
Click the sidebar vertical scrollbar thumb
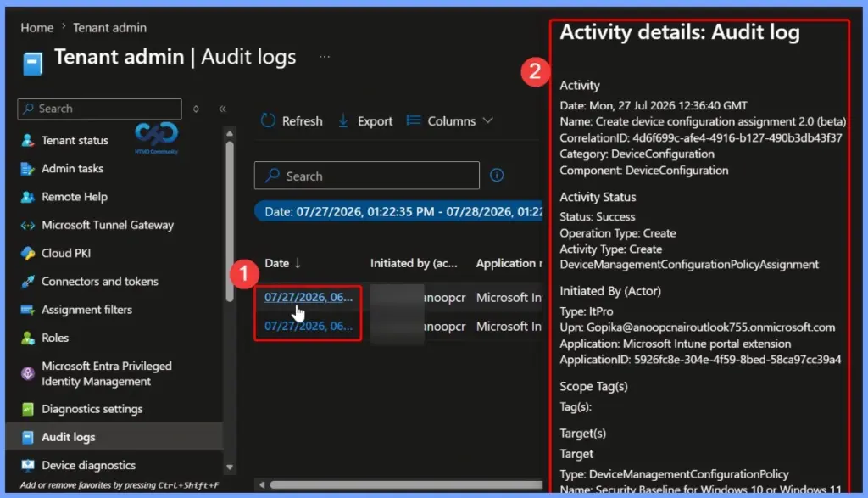click(x=230, y=221)
